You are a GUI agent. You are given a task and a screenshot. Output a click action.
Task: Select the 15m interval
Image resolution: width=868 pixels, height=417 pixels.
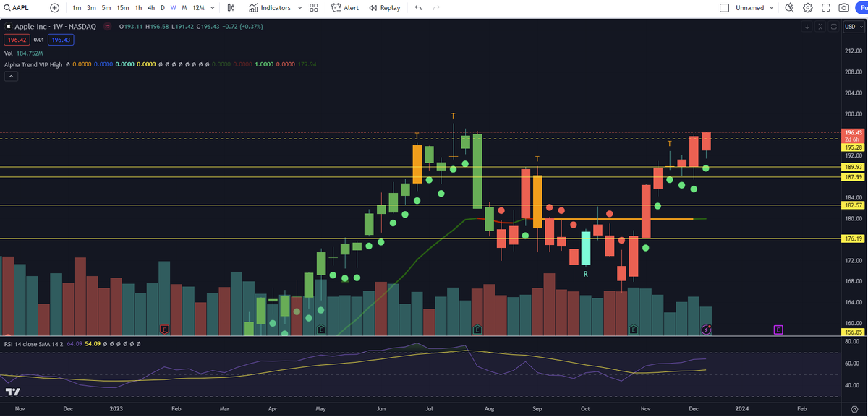coord(123,8)
